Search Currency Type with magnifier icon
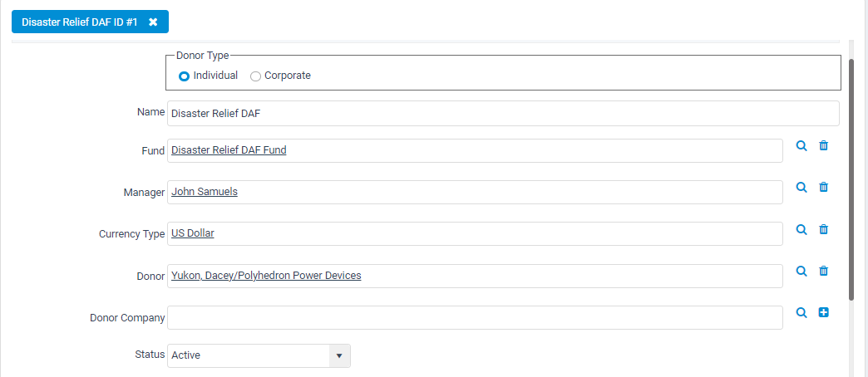 click(801, 229)
